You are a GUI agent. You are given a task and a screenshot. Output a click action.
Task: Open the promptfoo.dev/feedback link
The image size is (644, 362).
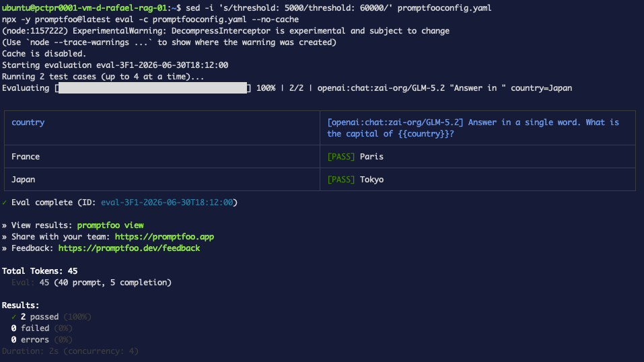click(x=129, y=248)
